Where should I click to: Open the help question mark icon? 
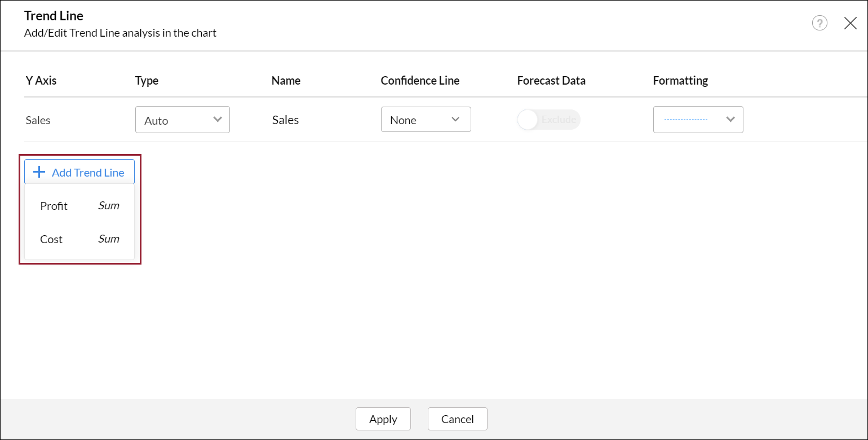(x=820, y=23)
